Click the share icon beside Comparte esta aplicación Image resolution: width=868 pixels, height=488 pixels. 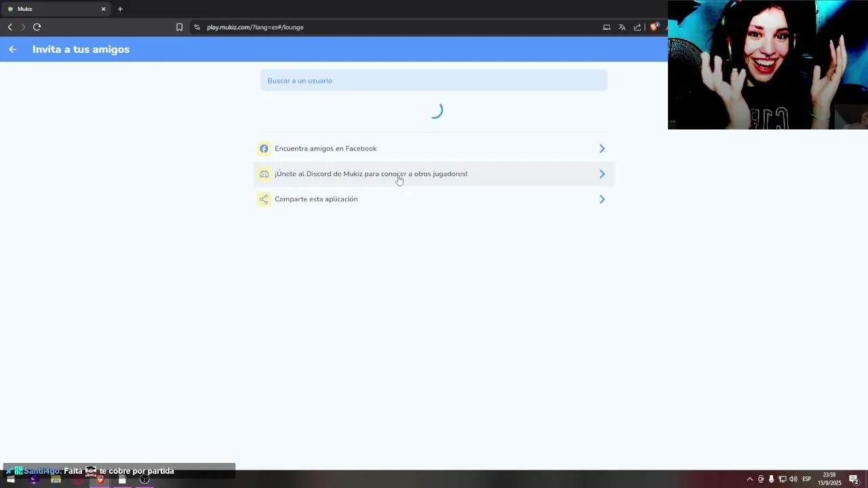tap(264, 199)
